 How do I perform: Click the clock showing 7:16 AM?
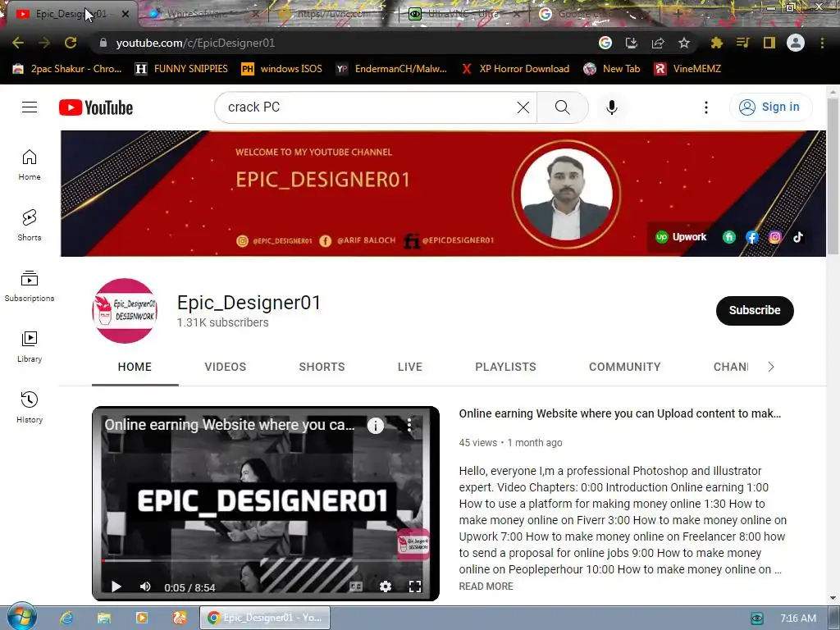pos(797,619)
